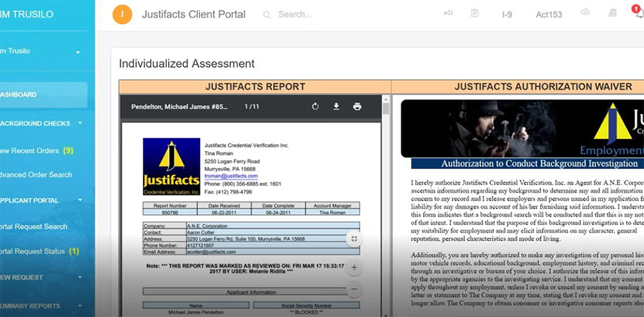Expand the Background Checks menu section
644x317 pixels.
[x=80, y=123]
